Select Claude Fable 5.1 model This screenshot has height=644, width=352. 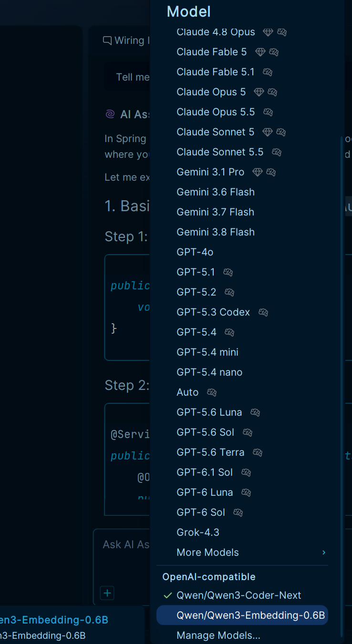(242, 72)
